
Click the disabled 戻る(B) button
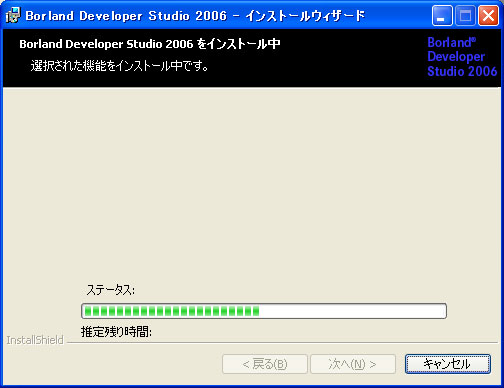(x=265, y=364)
